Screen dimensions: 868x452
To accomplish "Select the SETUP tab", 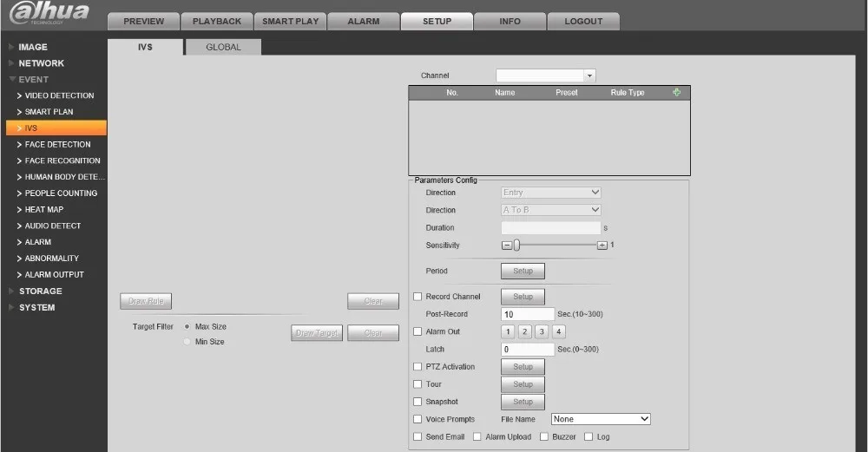I will click(437, 22).
